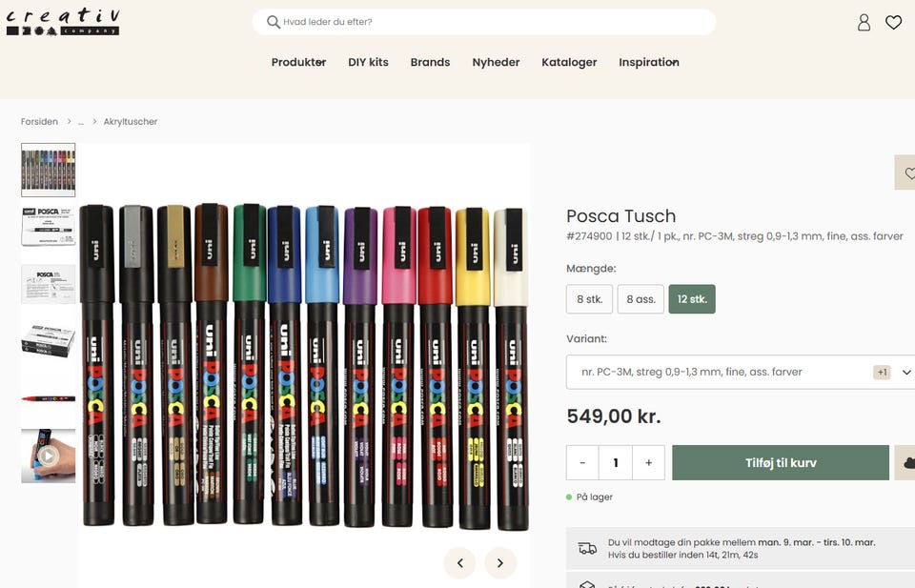Click the Creativ Company logo

tap(63, 22)
